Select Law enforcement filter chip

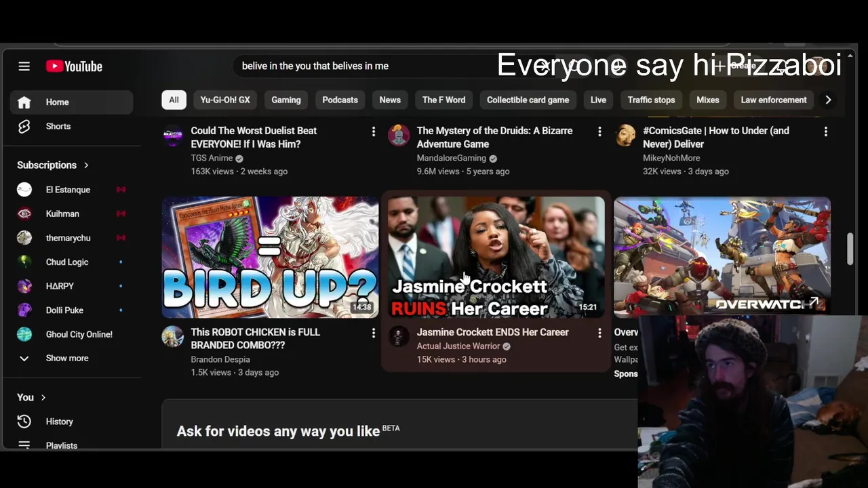[x=774, y=100]
